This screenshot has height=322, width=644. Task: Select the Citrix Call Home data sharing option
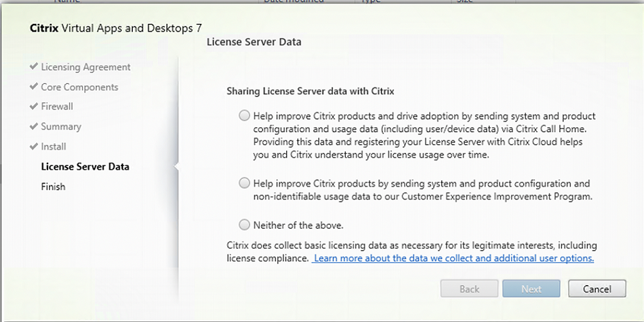(x=244, y=116)
